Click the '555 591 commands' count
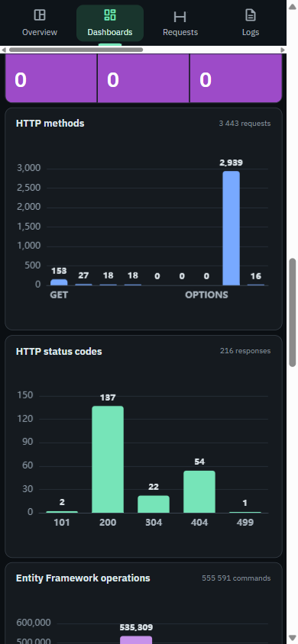Screen dimensions: 298x644 coord(236,578)
